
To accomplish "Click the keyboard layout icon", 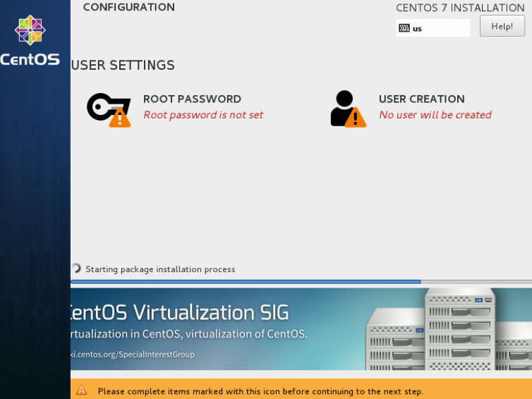I will point(404,28).
